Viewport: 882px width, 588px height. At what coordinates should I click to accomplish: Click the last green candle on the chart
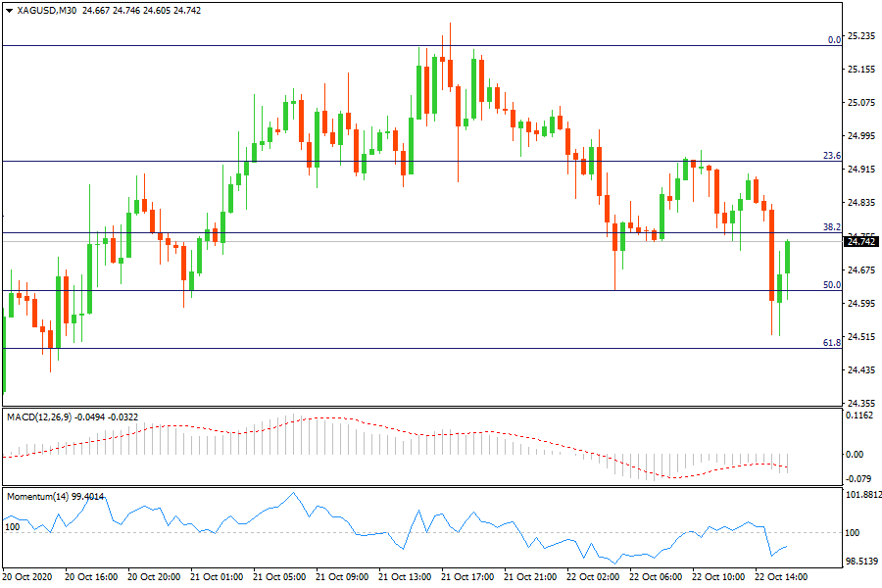pos(789,258)
